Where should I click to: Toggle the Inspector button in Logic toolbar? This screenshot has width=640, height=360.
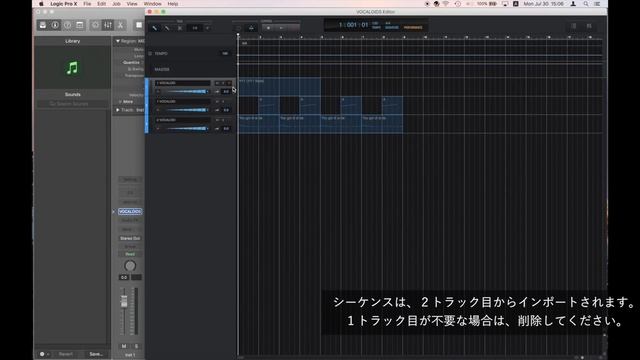pos(55,25)
